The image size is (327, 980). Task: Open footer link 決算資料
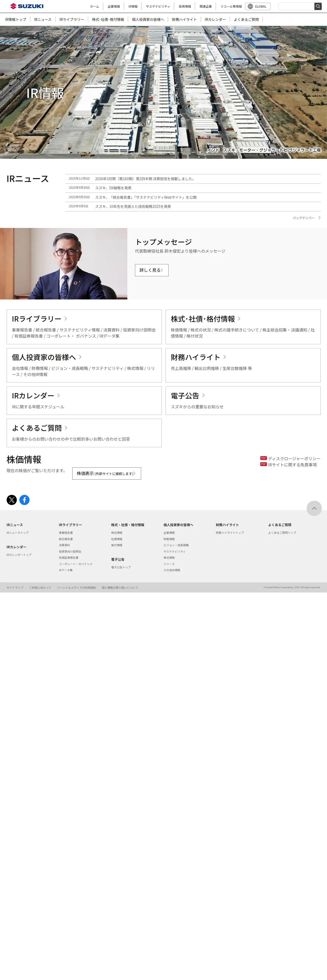pyautogui.click(x=64, y=545)
